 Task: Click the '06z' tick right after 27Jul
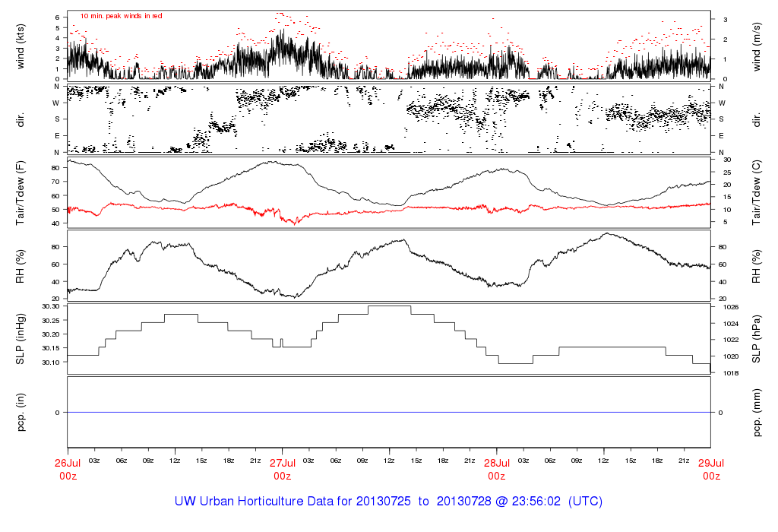(x=336, y=461)
